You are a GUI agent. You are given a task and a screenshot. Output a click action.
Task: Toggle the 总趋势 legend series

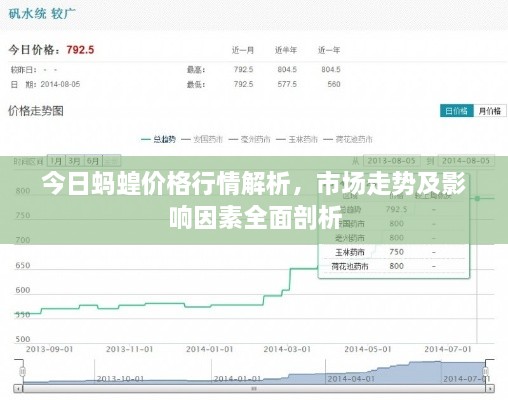(x=159, y=139)
